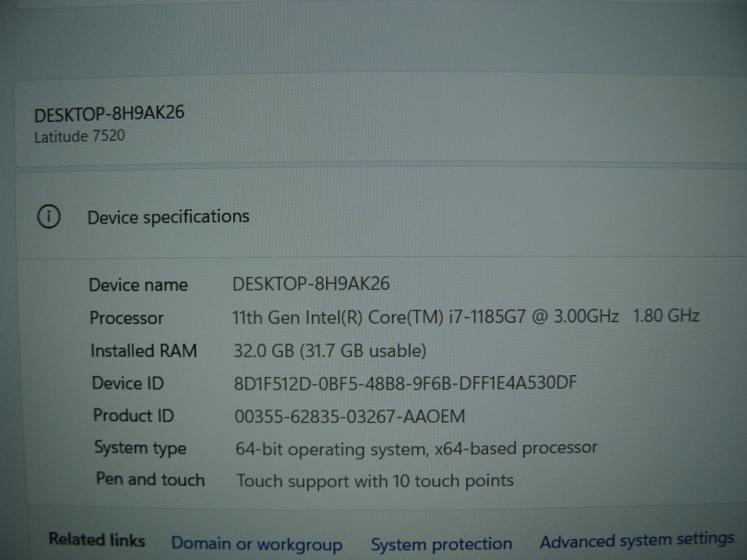This screenshot has width=747, height=560.
Task: Click the Installed RAM label
Action: (x=144, y=350)
